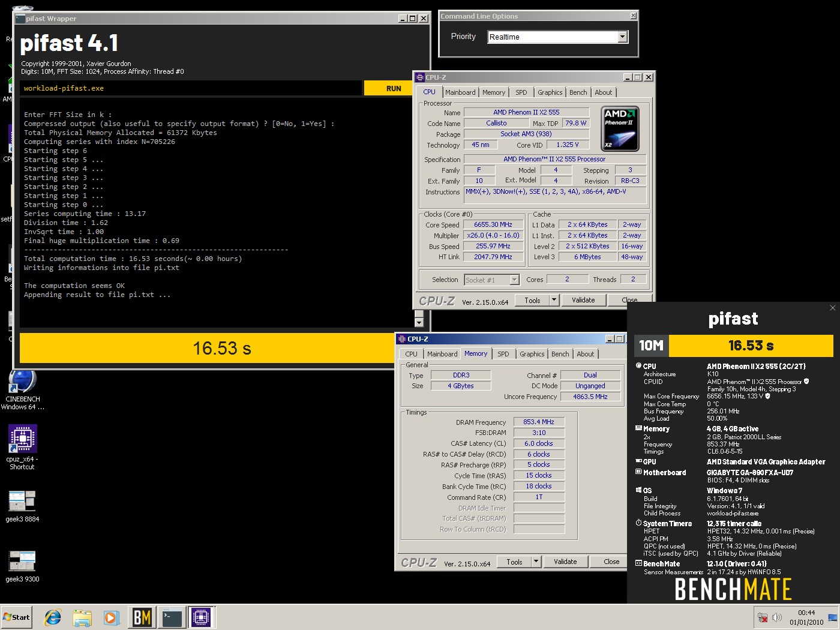Expand Tools arrow in Memory CPU-Z window

point(535,562)
